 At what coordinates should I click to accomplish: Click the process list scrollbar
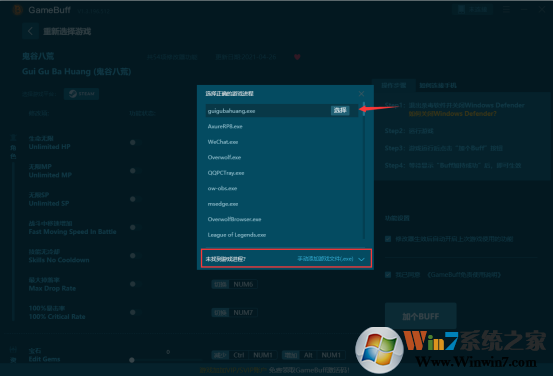[x=364, y=171]
